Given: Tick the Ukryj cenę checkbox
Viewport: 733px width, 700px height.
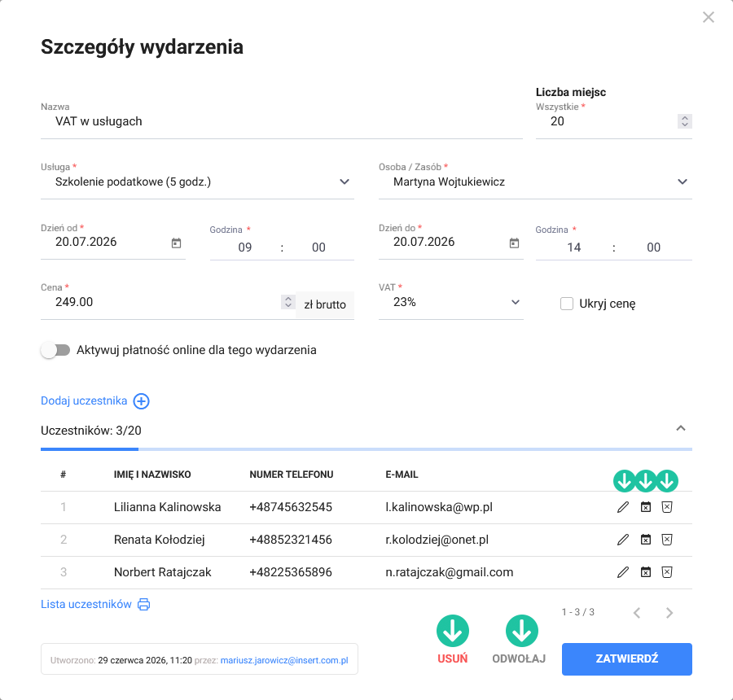Looking at the screenshot, I should (x=567, y=304).
